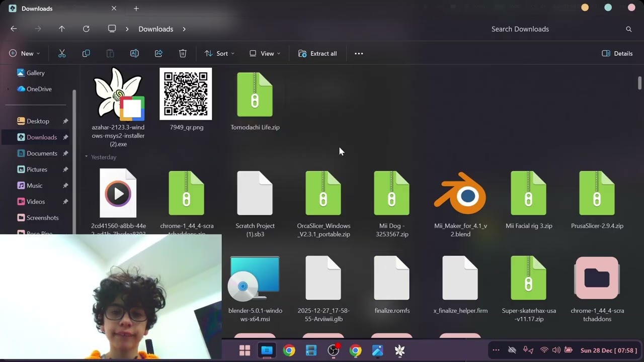Screen dimensions: 644x362
Task: Collapse the Yesterday group
Action: (87, 157)
